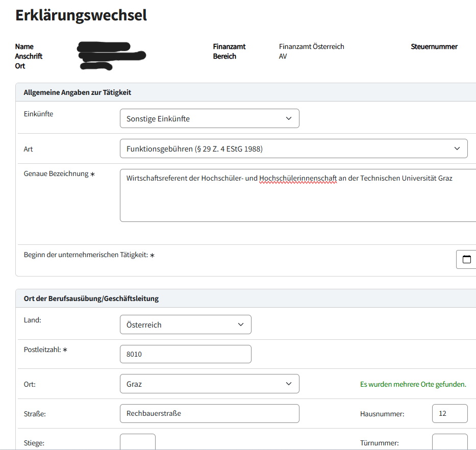Expand the Ort dropdown showing Graz

(209, 384)
